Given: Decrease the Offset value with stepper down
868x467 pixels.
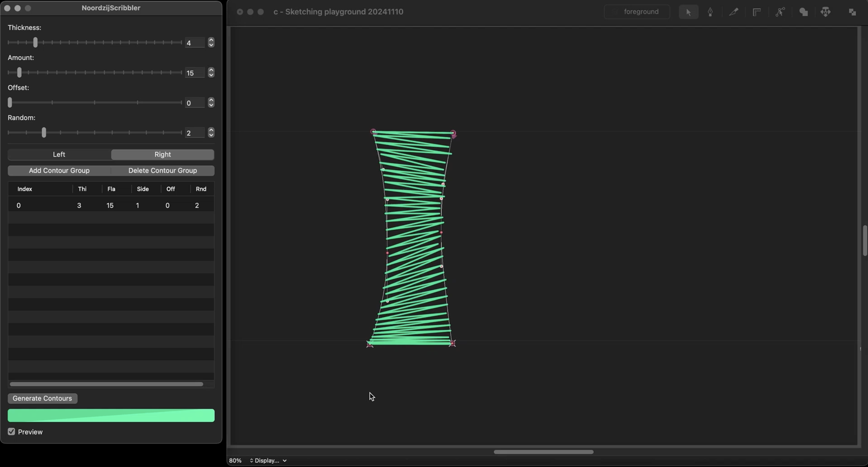Looking at the screenshot, I should click(x=211, y=105).
